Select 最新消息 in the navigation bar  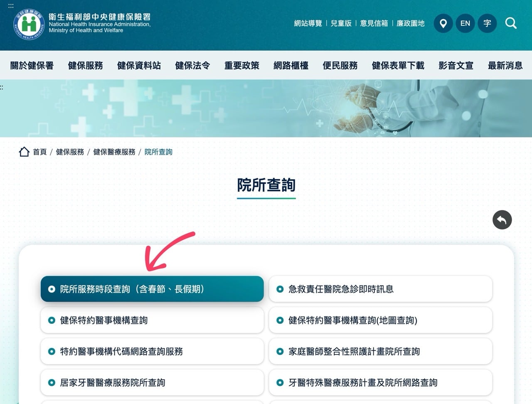point(505,65)
